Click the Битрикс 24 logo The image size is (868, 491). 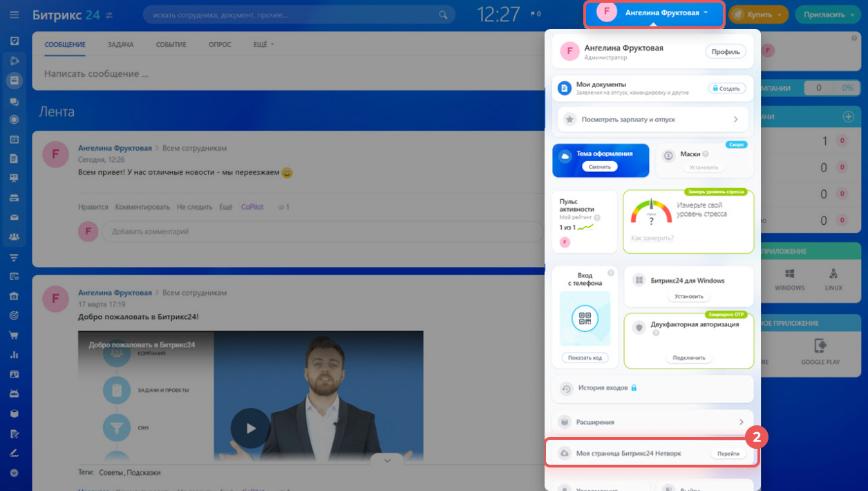66,14
